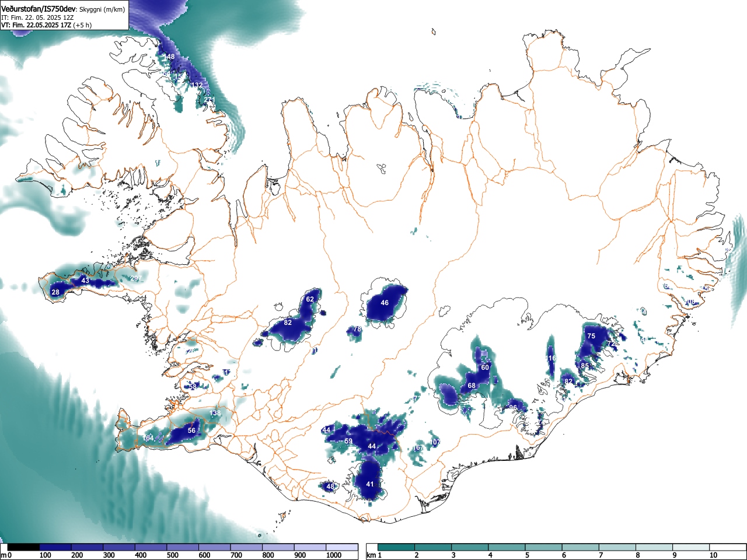Click the value 43 on the map
The height and width of the screenshot is (560, 747).
[x=85, y=281]
